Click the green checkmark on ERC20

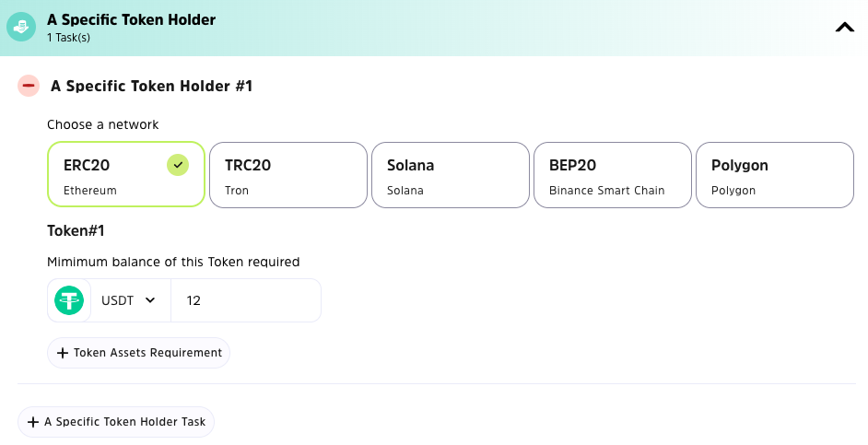[x=179, y=165]
